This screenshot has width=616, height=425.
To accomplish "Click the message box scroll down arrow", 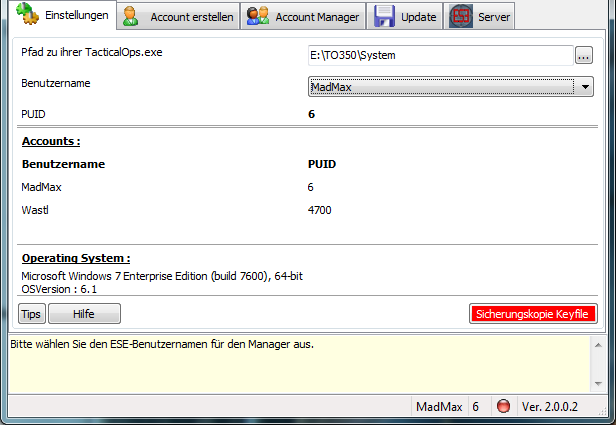I will click(x=598, y=383).
